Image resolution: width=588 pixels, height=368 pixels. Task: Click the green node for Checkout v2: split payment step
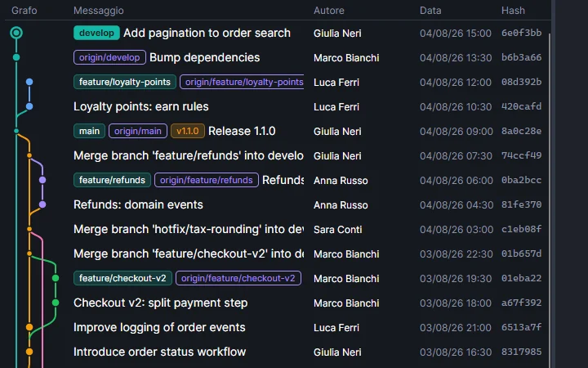pos(56,303)
